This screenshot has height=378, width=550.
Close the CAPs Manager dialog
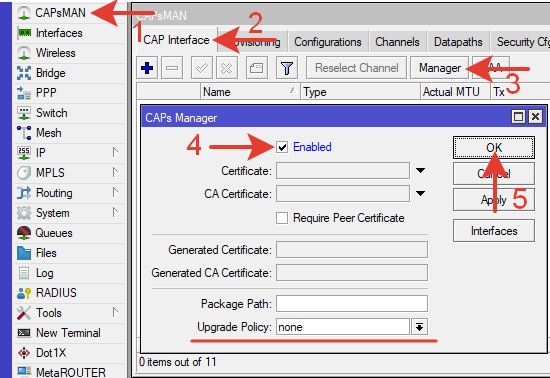(x=535, y=117)
